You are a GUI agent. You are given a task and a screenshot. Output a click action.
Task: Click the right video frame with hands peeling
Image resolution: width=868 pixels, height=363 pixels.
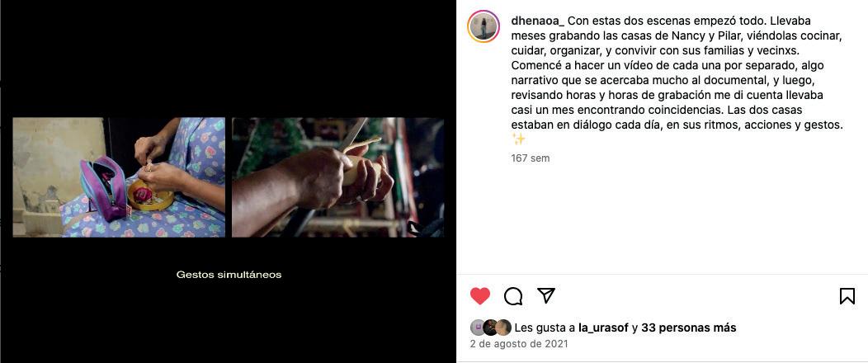(337, 177)
